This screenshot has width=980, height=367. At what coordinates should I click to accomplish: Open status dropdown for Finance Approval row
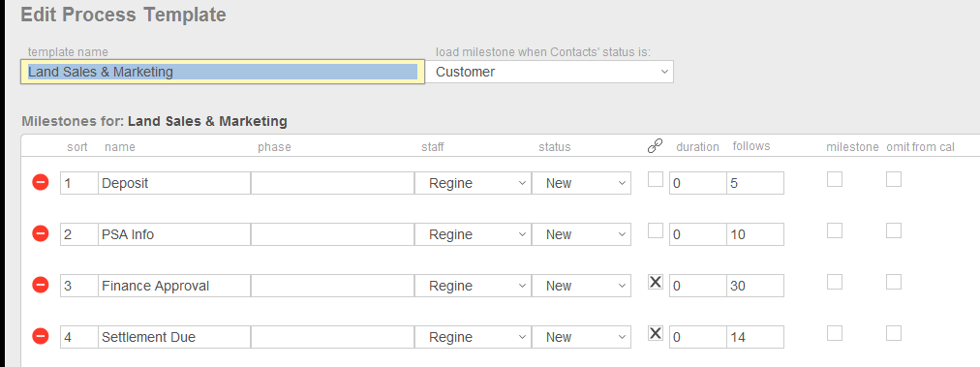(581, 286)
